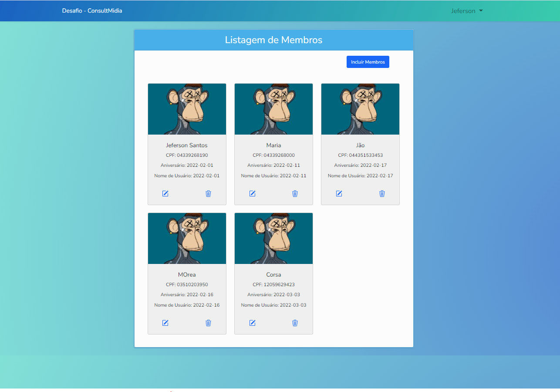Edit the MOrea member entry
560x392 pixels.
tap(165, 323)
